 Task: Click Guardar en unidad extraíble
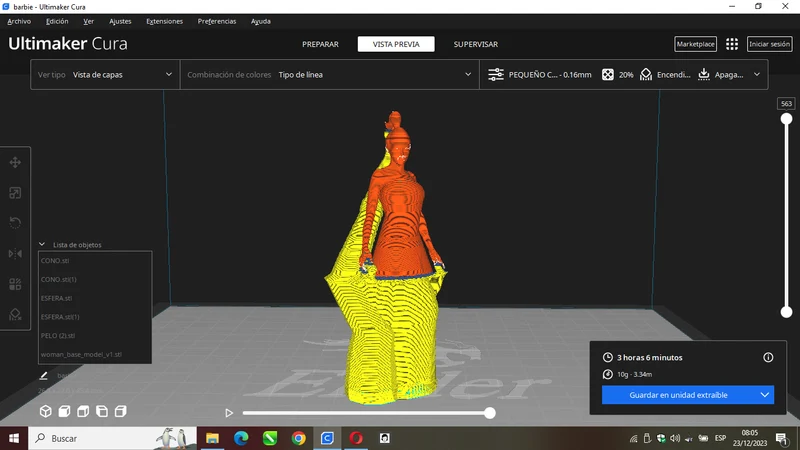pyautogui.click(x=679, y=395)
